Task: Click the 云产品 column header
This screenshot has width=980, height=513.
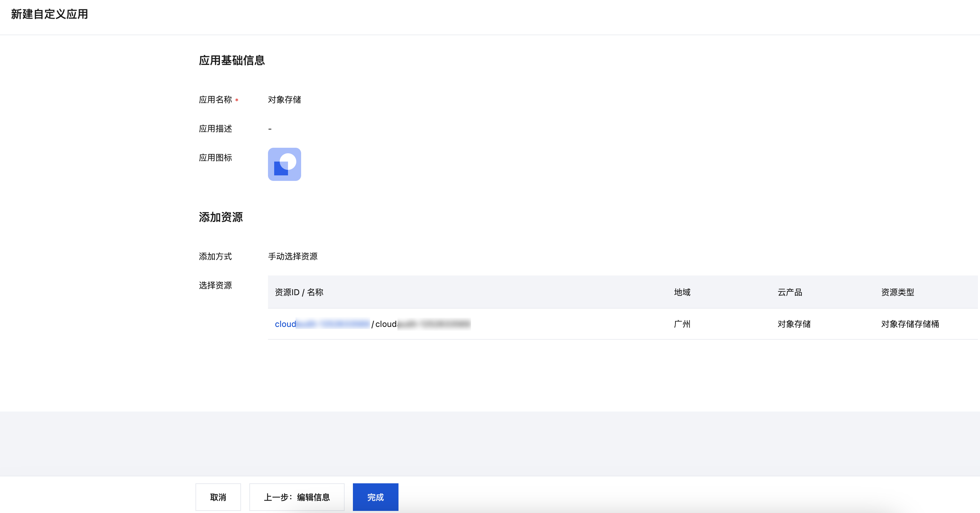Action: pyautogui.click(x=790, y=292)
